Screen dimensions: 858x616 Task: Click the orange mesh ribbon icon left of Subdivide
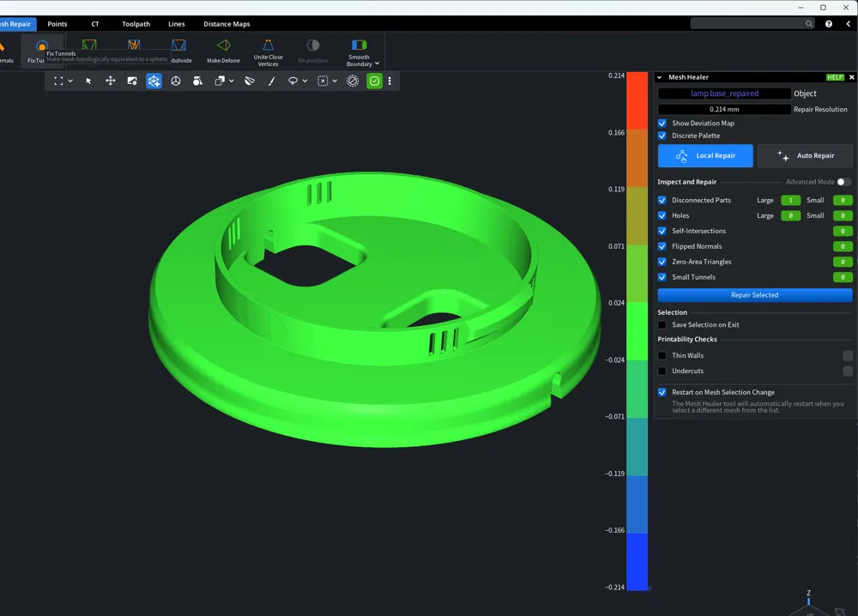pyautogui.click(x=134, y=45)
